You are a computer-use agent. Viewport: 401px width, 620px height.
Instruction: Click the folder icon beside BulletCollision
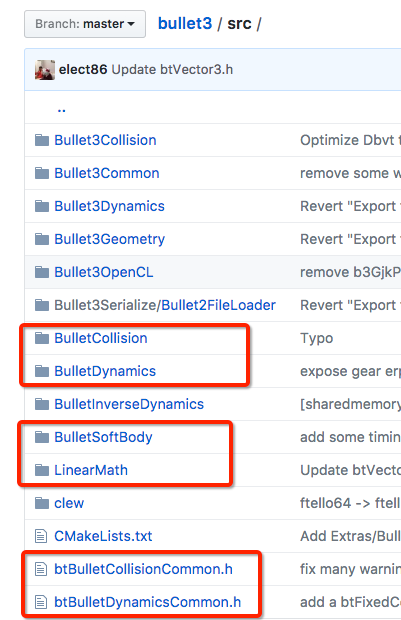[x=42, y=338]
